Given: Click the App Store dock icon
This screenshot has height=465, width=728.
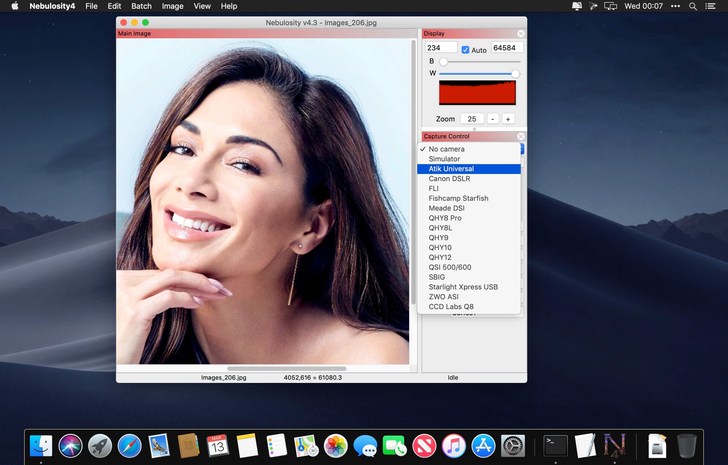Looking at the screenshot, I should [484, 446].
